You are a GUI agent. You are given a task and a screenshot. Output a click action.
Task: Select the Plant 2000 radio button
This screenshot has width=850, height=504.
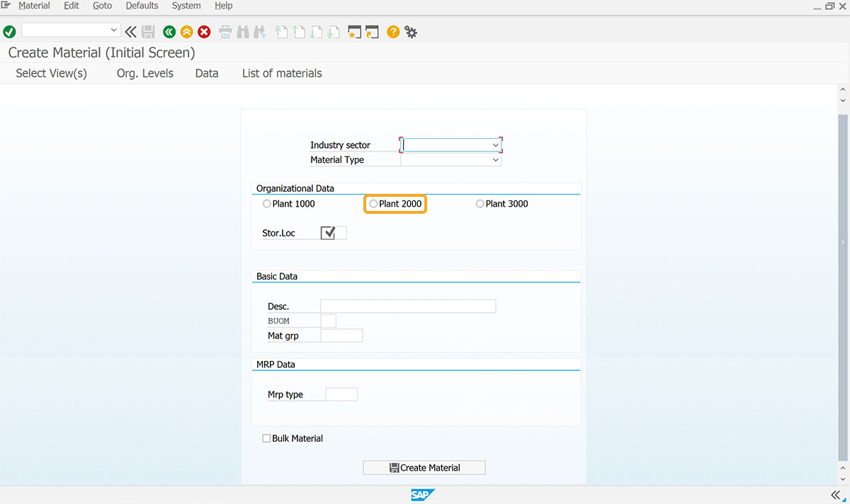[x=374, y=204]
